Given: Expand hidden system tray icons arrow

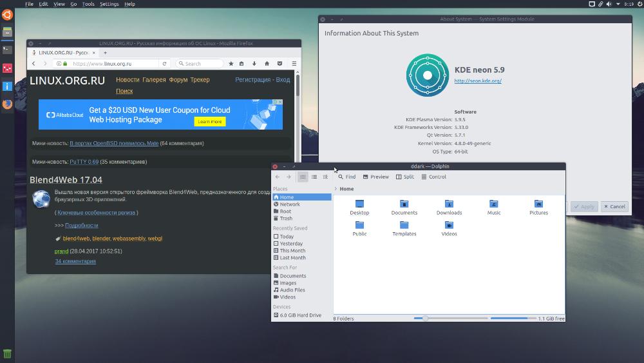Looking at the screenshot, I should pos(618,4).
